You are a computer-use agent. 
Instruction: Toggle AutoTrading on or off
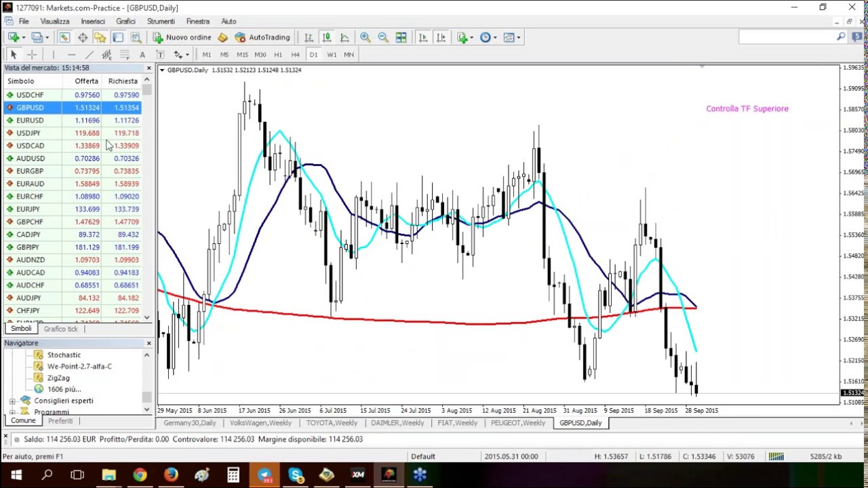click(262, 37)
